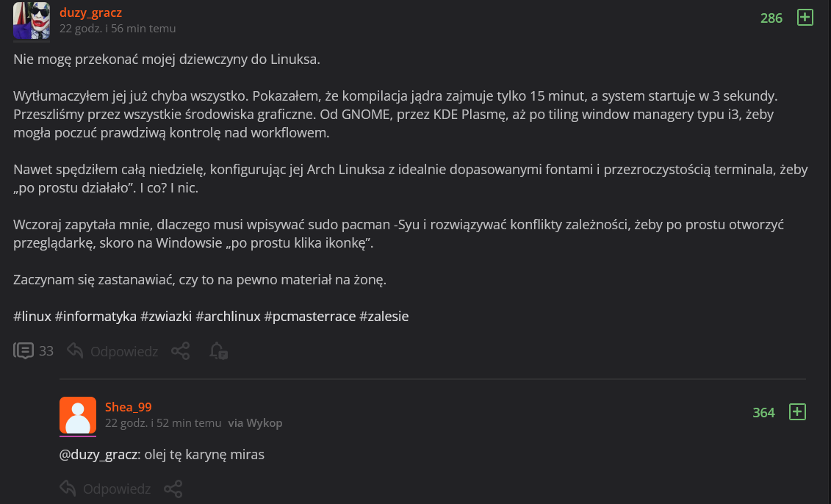Open the #archlinux hashtag
Viewport: 831px width, 504px height.
[228, 317]
